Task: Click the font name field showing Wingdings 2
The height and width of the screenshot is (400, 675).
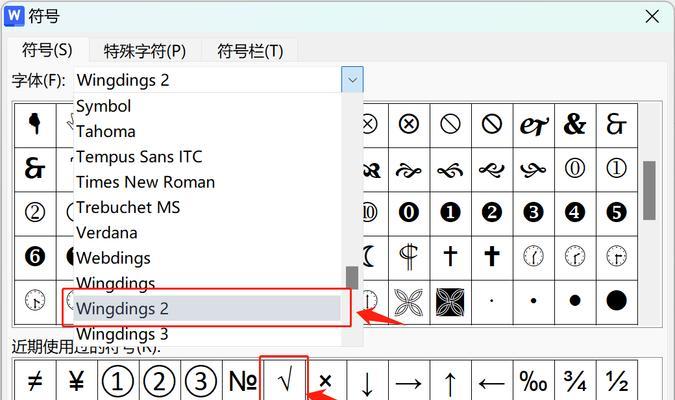Action: coord(207,80)
